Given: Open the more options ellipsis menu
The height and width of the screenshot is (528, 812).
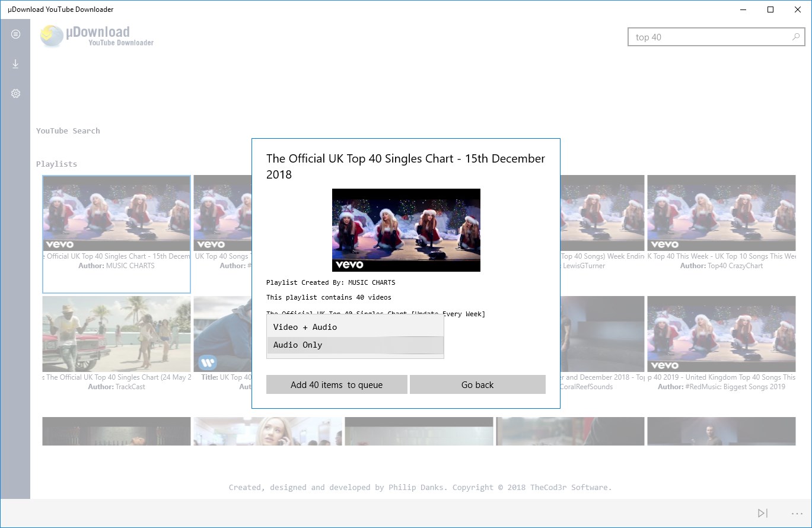Looking at the screenshot, I should tap(797, 513).
